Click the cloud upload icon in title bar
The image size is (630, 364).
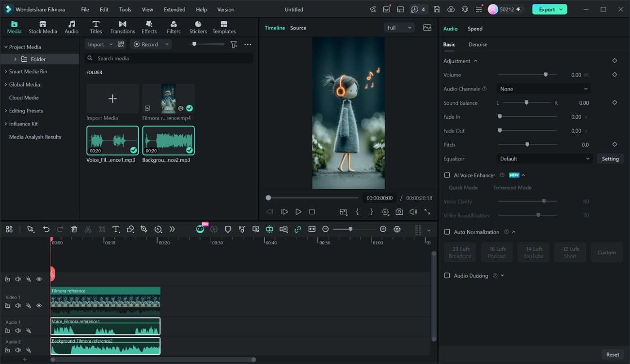(451, 9)
